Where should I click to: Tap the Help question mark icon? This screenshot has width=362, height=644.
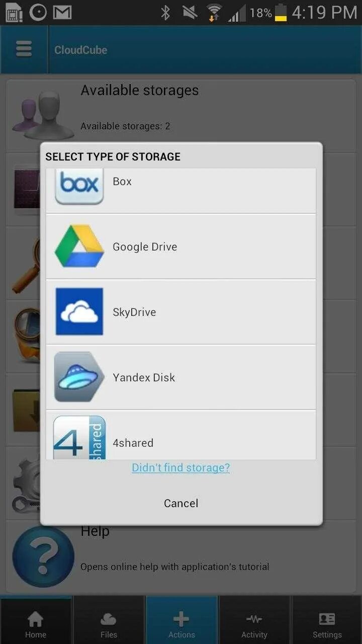[43, 557]
